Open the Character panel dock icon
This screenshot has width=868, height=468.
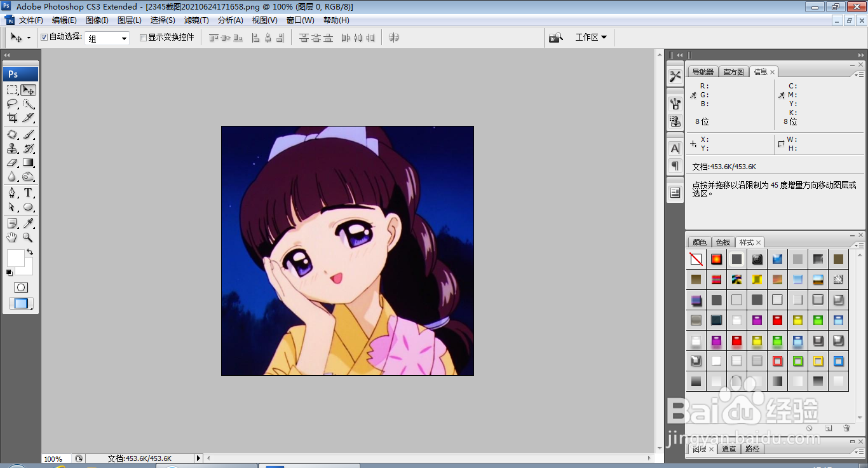[675, 148]
